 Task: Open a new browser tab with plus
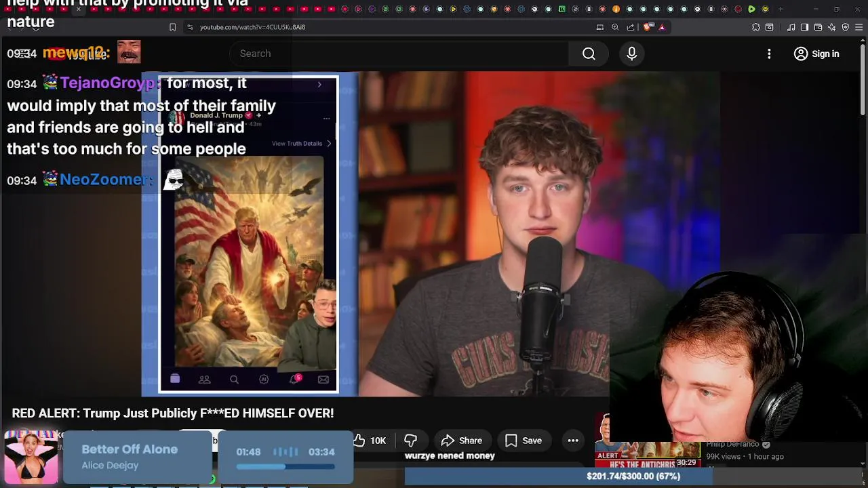781,9
